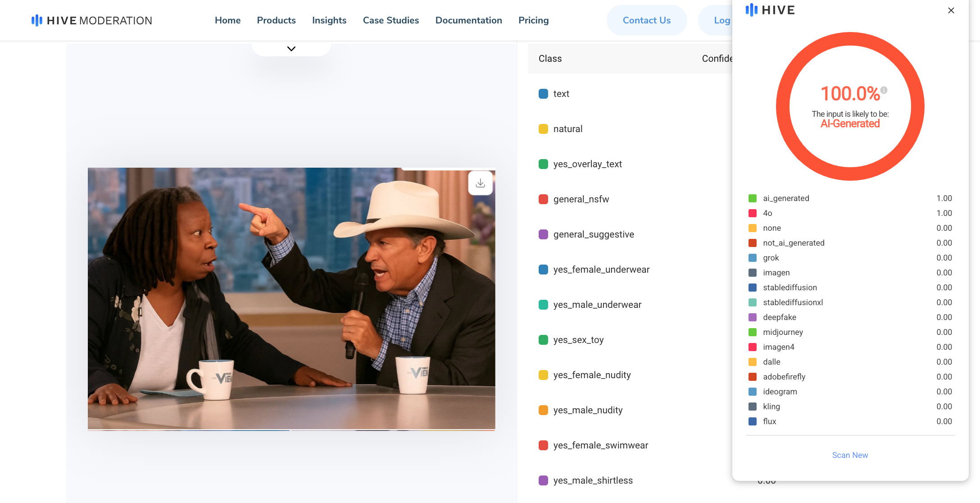Click the blue swatch next to text class

tap(544, 94)
